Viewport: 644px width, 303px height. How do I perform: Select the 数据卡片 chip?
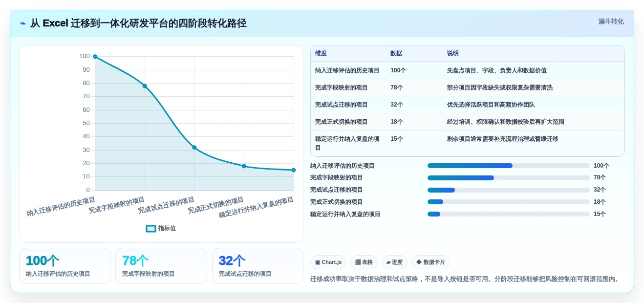tap(430, 262)
